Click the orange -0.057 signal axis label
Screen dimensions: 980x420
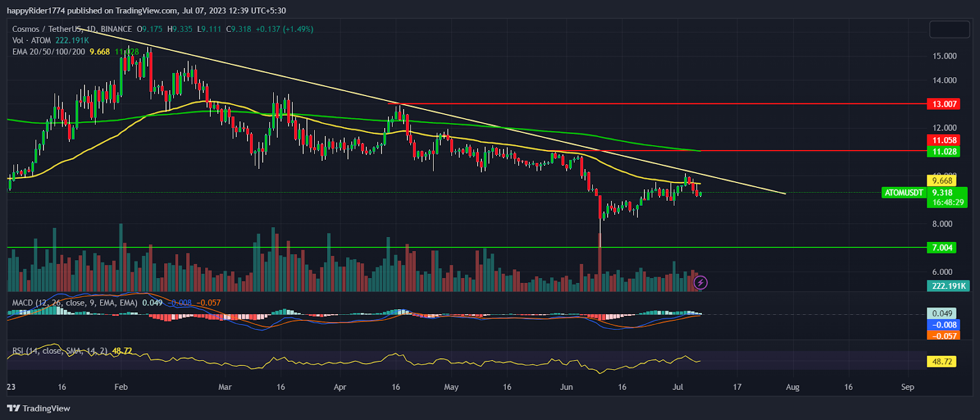(x=944, y=336)
